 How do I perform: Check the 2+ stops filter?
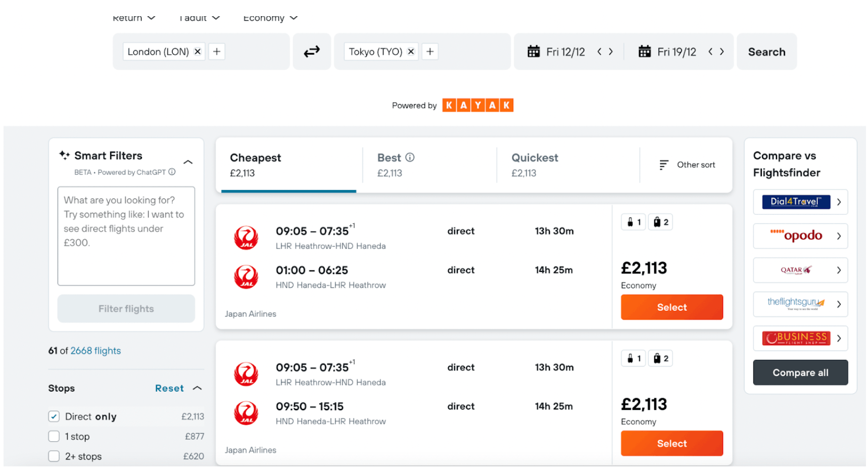point(54,456)
